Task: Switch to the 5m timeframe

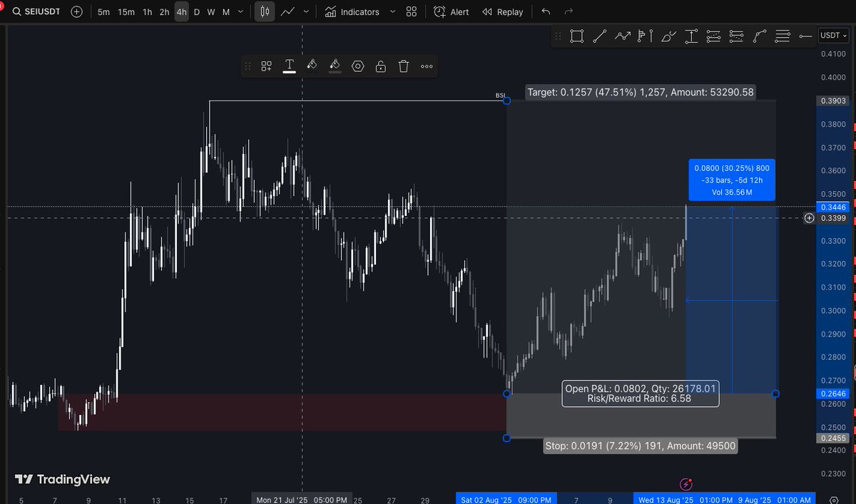Action: click(104, 12)
